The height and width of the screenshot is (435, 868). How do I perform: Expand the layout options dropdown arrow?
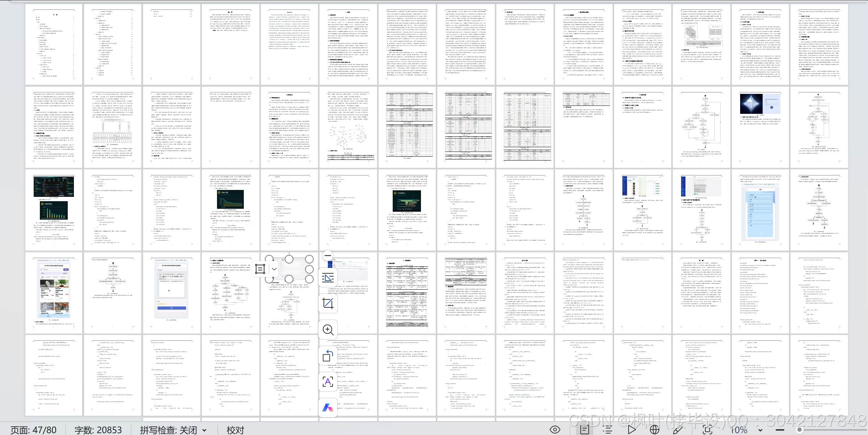point(274,269)
